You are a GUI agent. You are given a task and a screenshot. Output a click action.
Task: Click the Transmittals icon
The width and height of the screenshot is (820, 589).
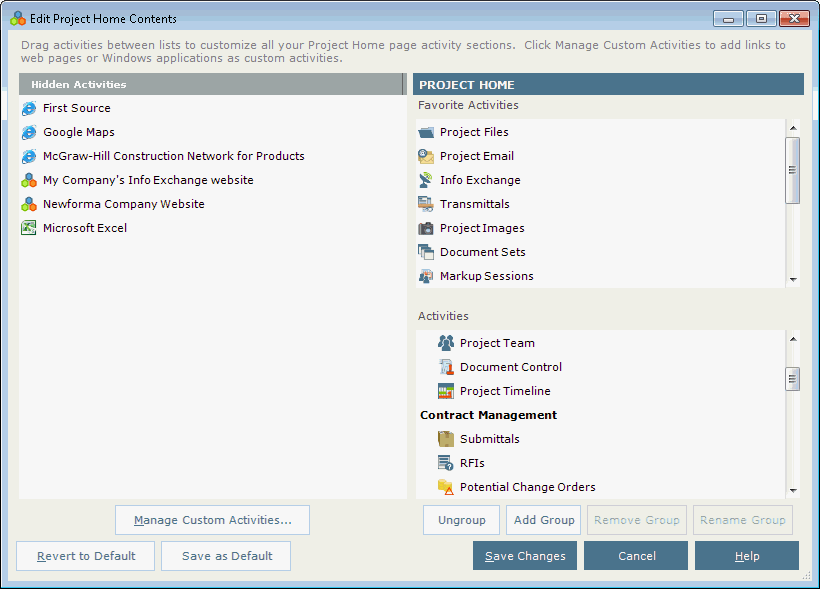click(426, 204)
